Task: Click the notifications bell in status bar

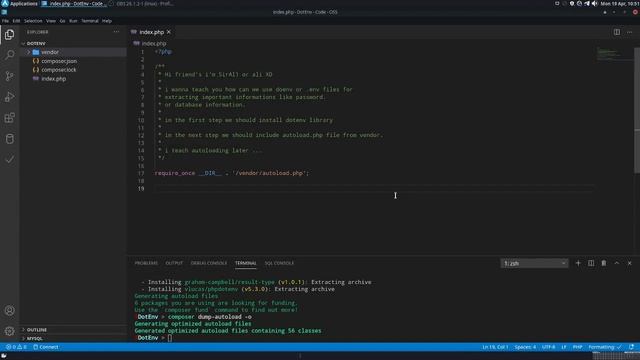Action: coord(631,347)
